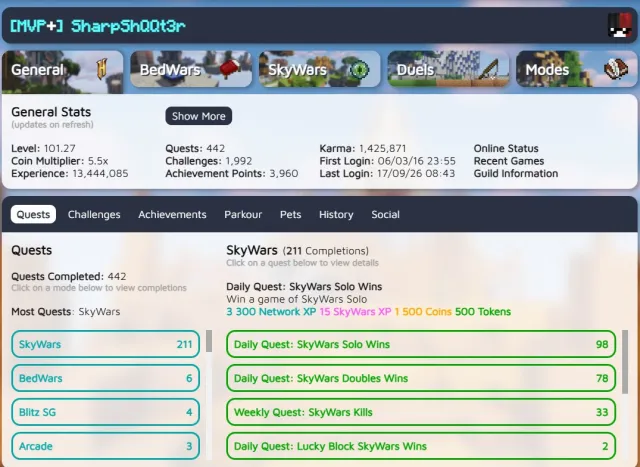640x467 pixels.
Task: Click the Last Login date value
Action: click(x=416, y=173)
